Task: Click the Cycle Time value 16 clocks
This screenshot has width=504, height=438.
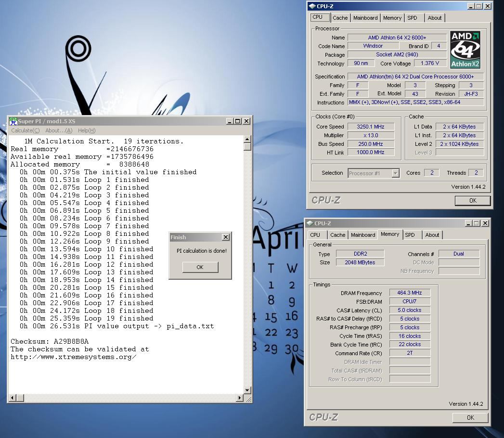Action: pyautogui.click(x=410, y=336)
